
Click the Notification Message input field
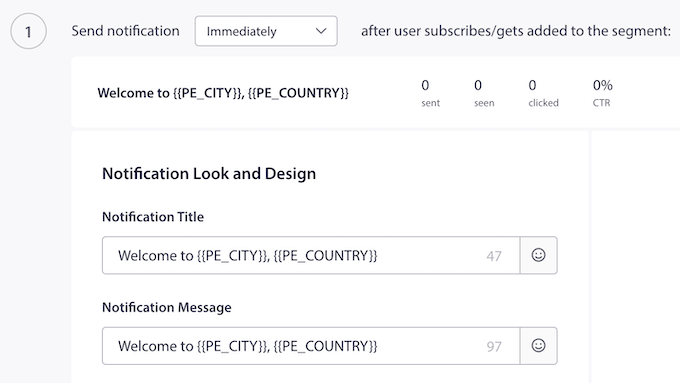[x=311, y=346]
